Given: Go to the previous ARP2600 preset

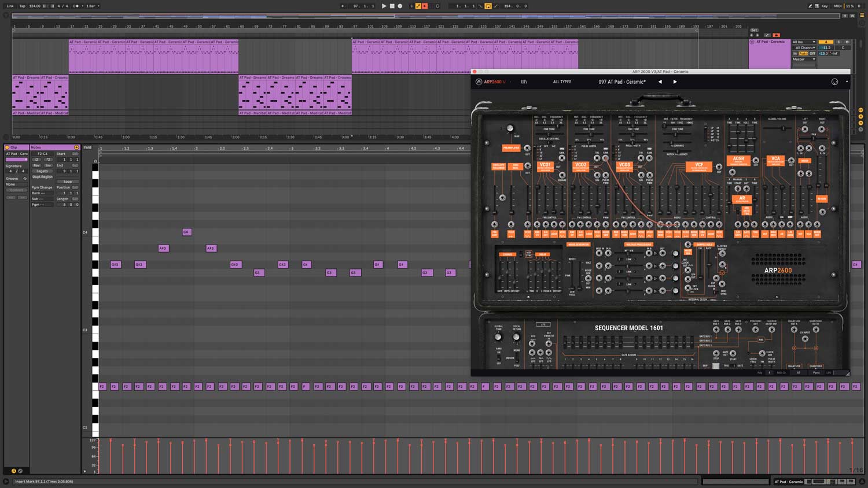Looking at the screenshot, I should [x=660, y=82].
